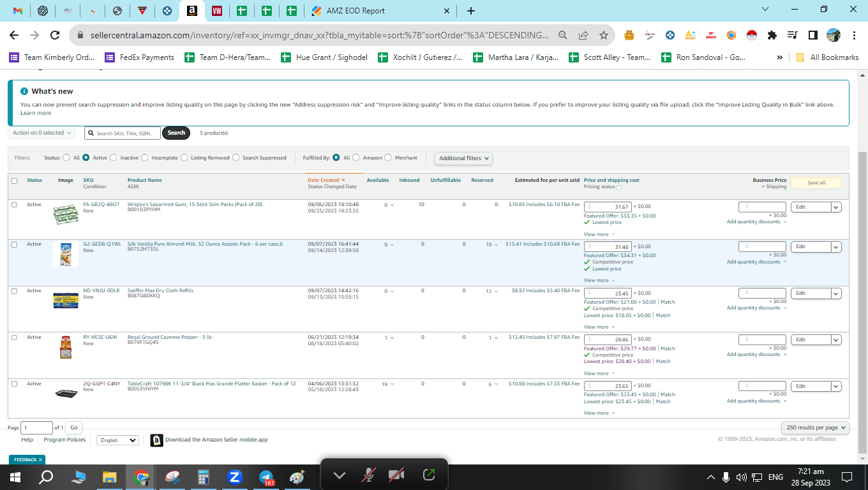Select the Inactive status filter

pyautogui.click(x=114, y=158)
